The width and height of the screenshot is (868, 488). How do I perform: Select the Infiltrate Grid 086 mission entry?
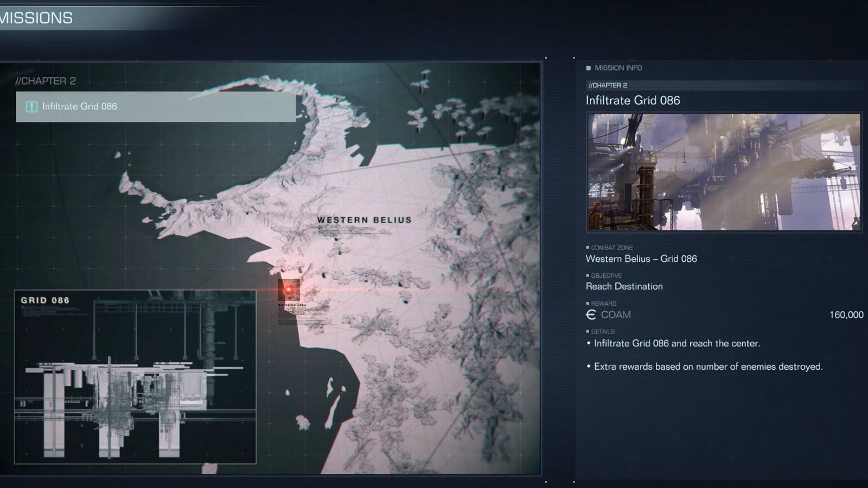tap(155, 107)
